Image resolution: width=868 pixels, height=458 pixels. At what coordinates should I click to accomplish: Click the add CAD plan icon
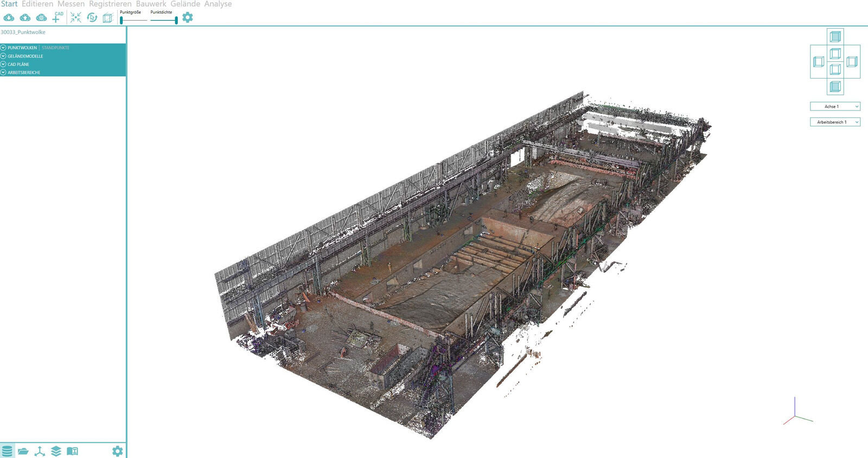(57, 17)
